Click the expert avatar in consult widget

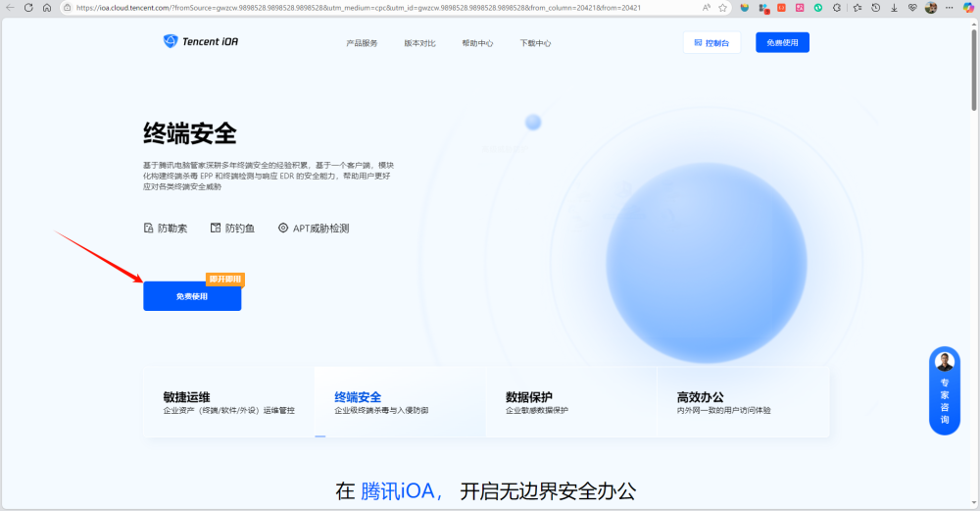[945, 362]
